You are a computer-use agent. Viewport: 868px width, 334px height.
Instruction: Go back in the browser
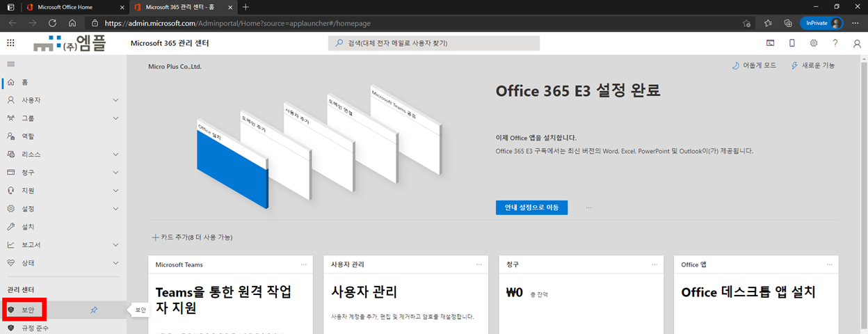tap(12, 23)
